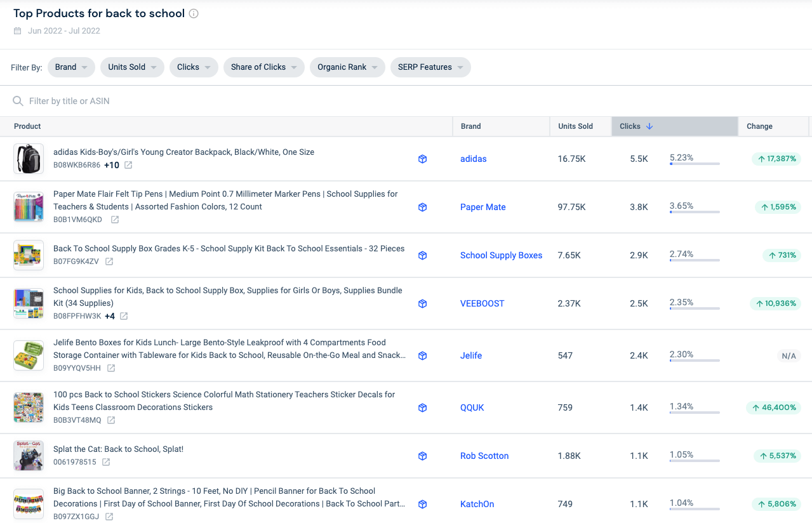The image size is (812, 523).
Task: Open the QQUK brand link
Action: [x=472, y=407]
